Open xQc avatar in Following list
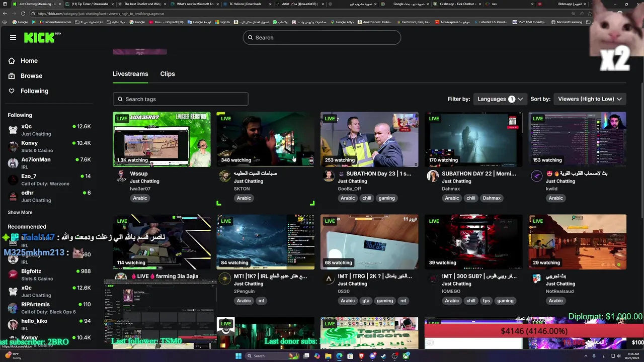 [x=13, y=130]
